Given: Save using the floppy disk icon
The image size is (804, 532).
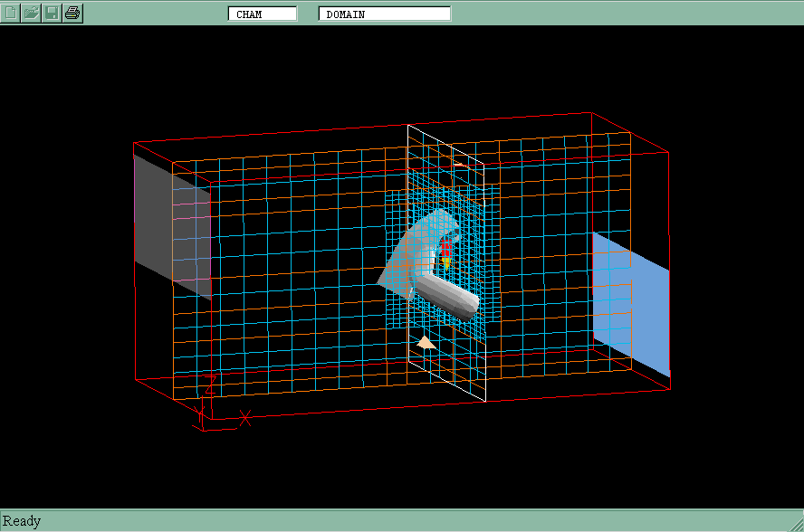Looking at the screenshot, I should pyautogui.click(x=53, y=13).
